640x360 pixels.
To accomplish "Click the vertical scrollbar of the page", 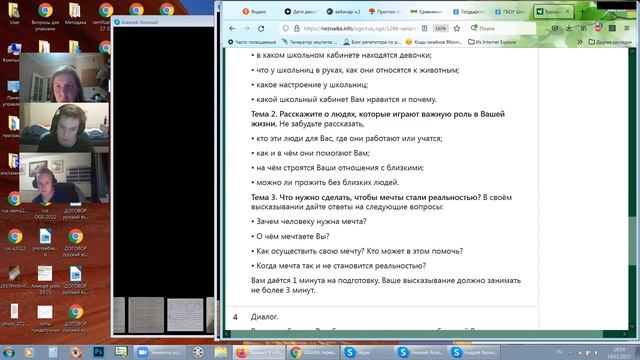I will tap(632, 188).
